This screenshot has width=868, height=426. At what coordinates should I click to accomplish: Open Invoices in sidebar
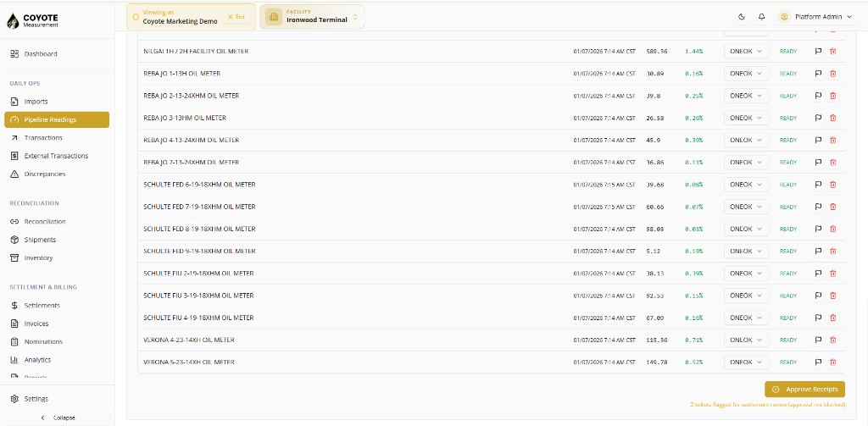57,324
